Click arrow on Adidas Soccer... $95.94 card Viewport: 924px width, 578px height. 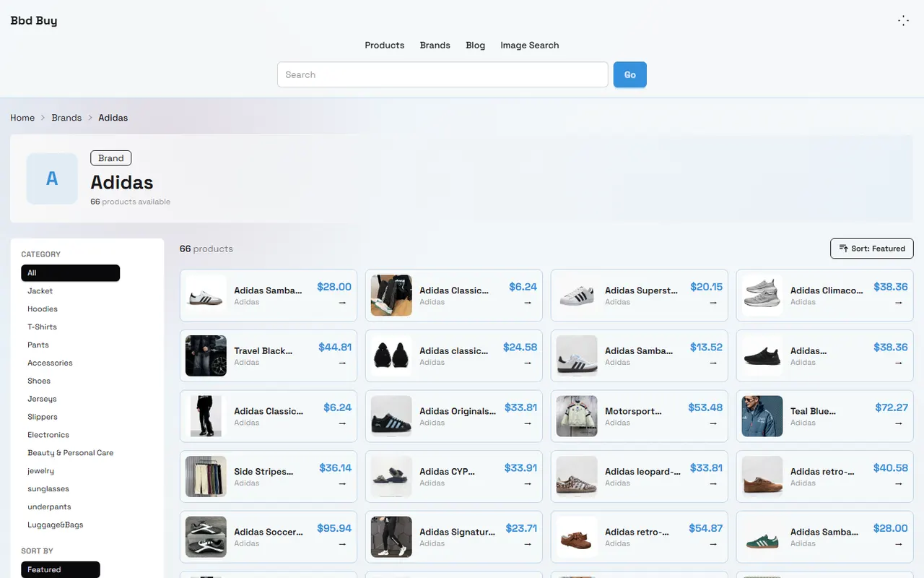pyautogui.click(x=342, y=544)
